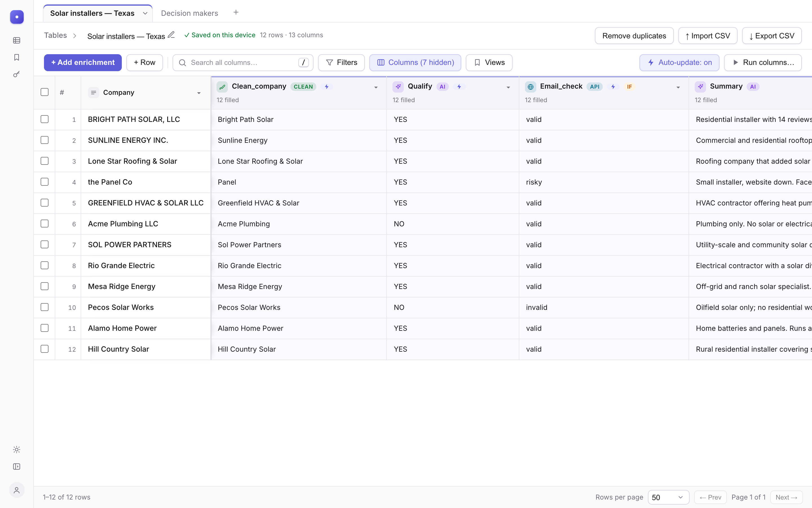
Task: Open the tables icon in sidebar
Action: click(17, 40)
